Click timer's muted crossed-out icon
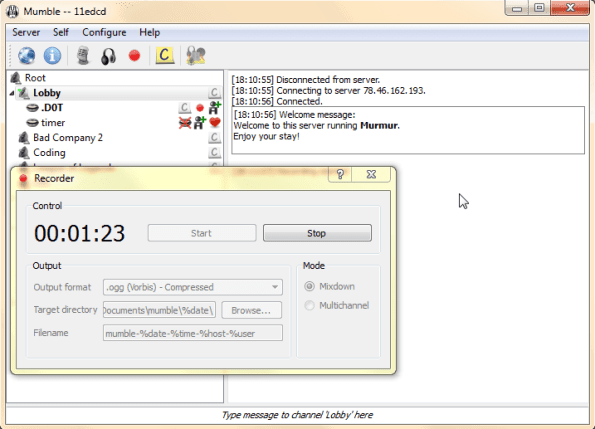This screenshot has width=595, height=429. point(185,123)
